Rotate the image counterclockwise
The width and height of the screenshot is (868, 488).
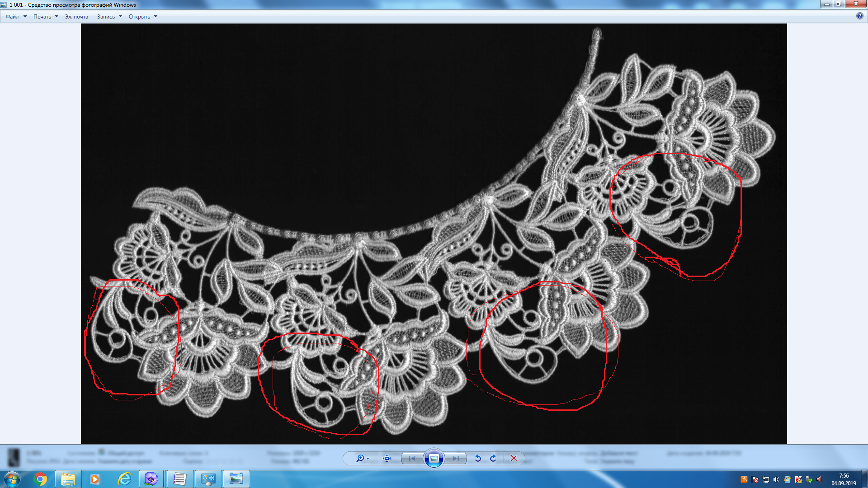click(478, 458)
